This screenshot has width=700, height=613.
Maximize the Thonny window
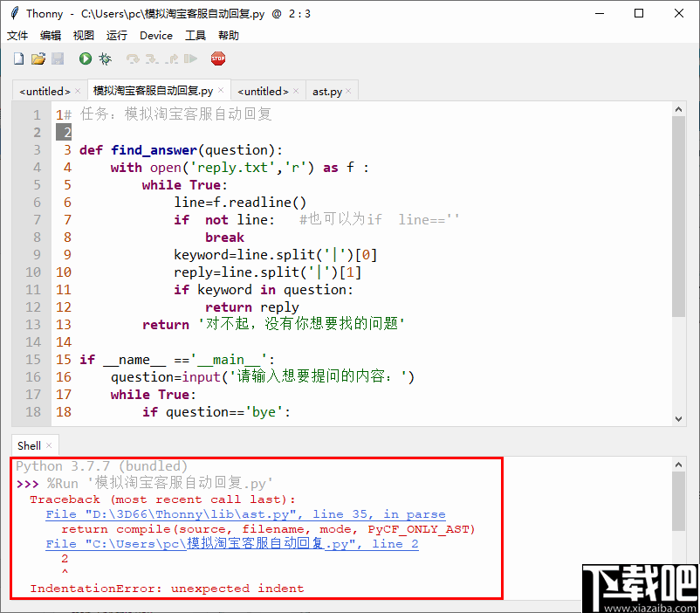[639, 13]
